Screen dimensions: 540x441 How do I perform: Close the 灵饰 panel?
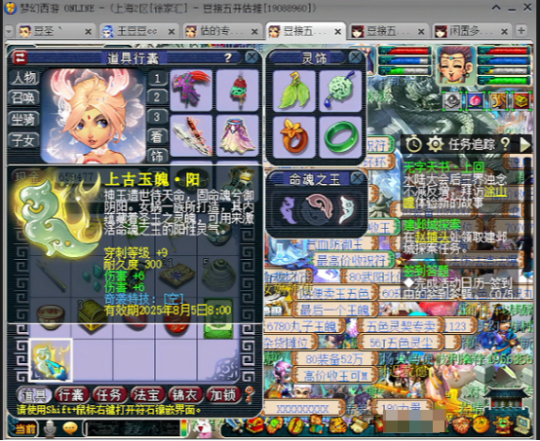(x=355, y=57)
